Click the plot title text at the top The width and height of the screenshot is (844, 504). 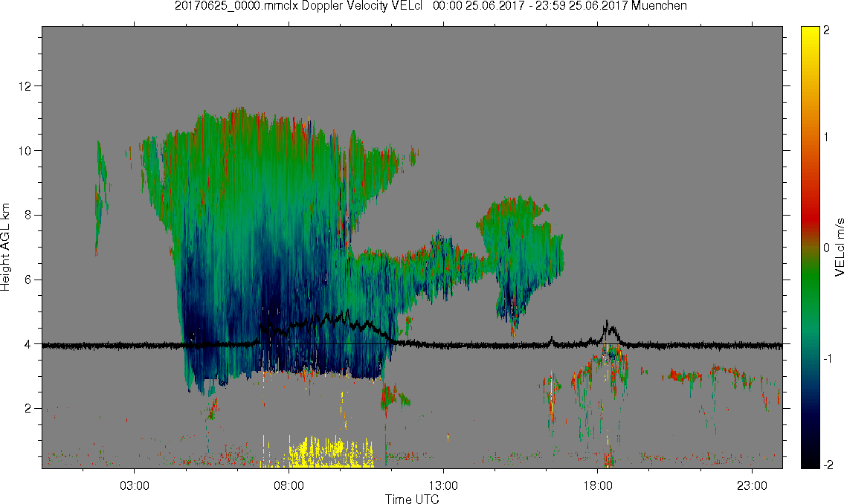click(x=431, y=6)
